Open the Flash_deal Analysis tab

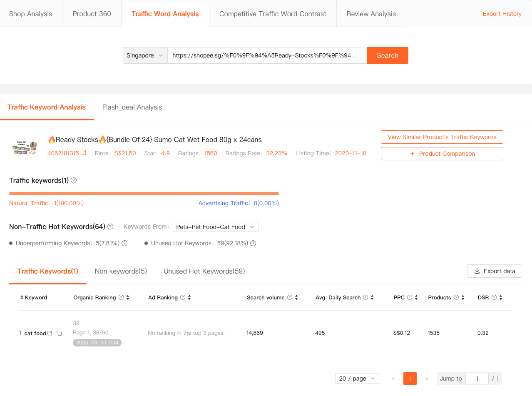(x=132, y=107)
